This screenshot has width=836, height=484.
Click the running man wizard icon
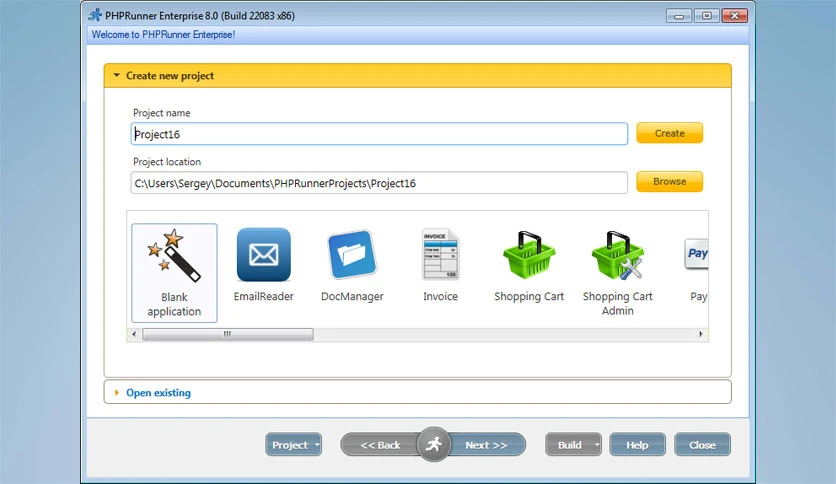[x=434, y=444]
